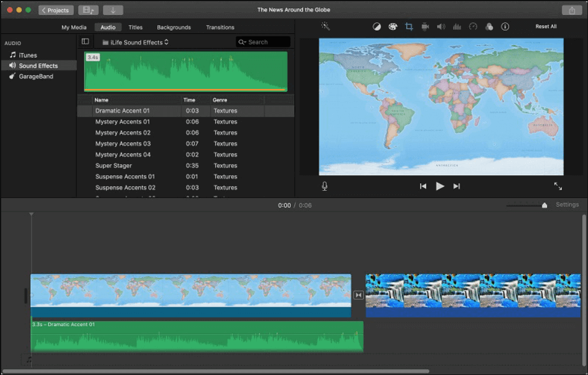Screen dimensions: 588x375
Task: Go back to Projects
Action: point(55,10)
